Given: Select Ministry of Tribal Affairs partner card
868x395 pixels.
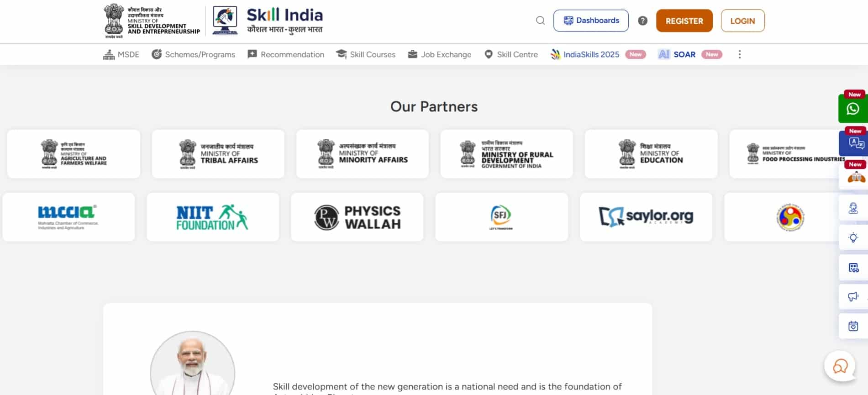Looking at the screenshot, I should tap(218, 154).
